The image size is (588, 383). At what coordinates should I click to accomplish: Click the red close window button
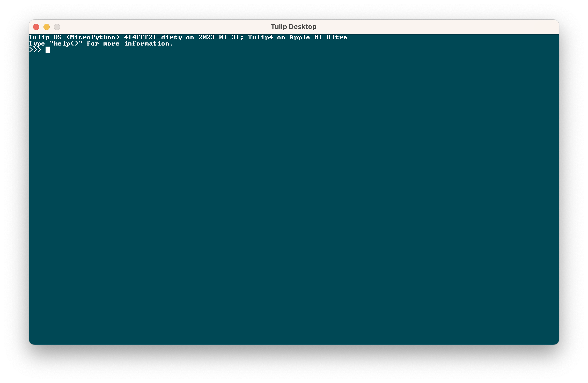click(36, 27)
